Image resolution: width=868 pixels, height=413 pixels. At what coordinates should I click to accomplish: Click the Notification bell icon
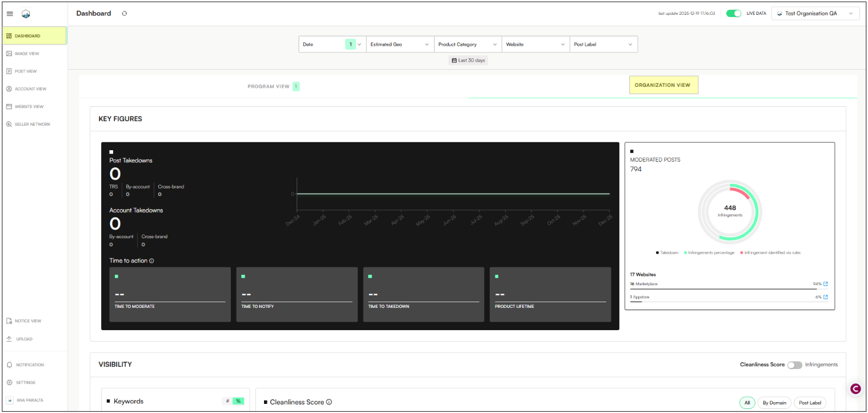[9, 365]
